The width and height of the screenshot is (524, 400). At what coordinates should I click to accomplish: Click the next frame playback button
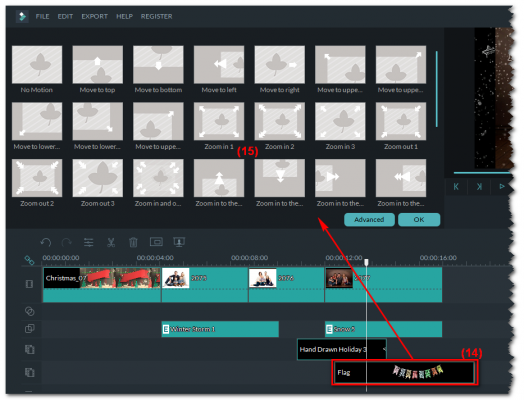[479, 186]
